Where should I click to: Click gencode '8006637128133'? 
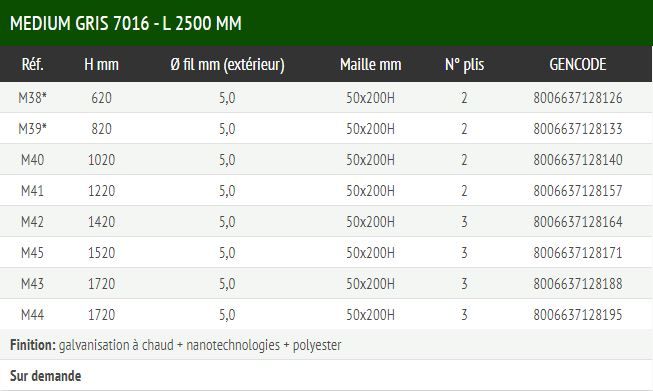tap(578, 129)
